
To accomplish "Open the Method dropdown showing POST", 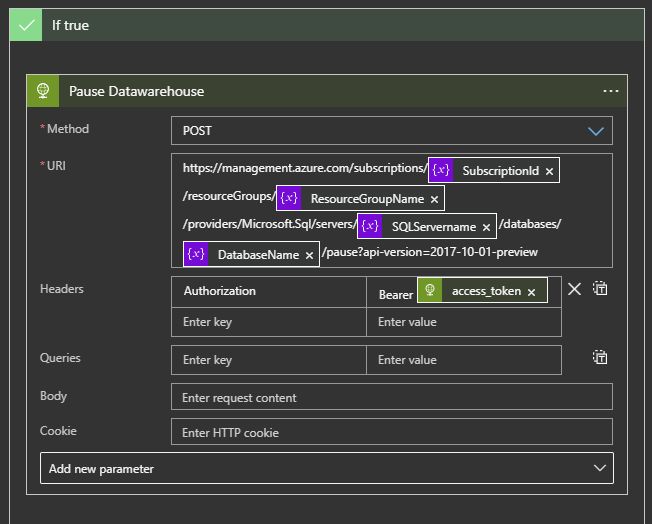I will [x=392, y=131].
